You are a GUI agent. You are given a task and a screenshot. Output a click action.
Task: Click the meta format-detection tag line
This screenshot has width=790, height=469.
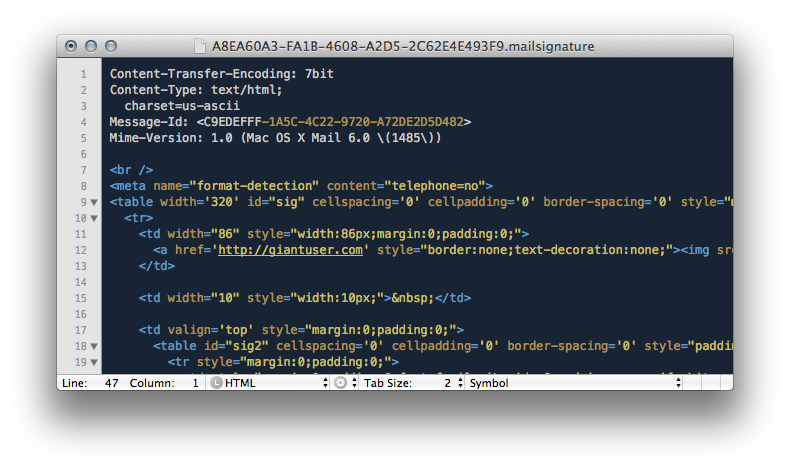tap(302, 186)
